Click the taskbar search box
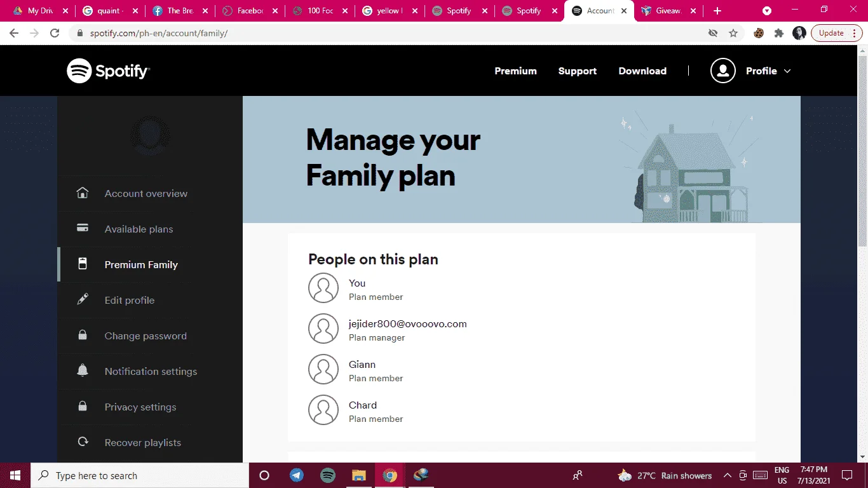The height and width of the screenshot is (488, 868). click(x=140, y=475)
